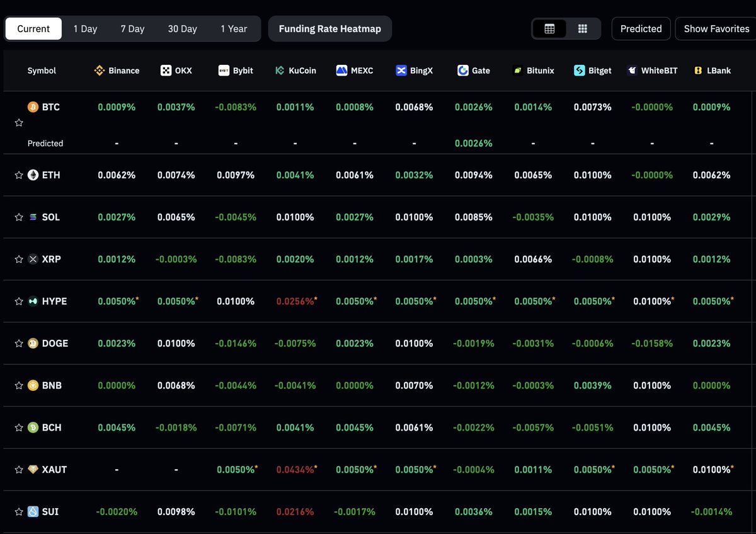Click the KuCoin logo in header
Screen dimensions: 756x534
280,71
